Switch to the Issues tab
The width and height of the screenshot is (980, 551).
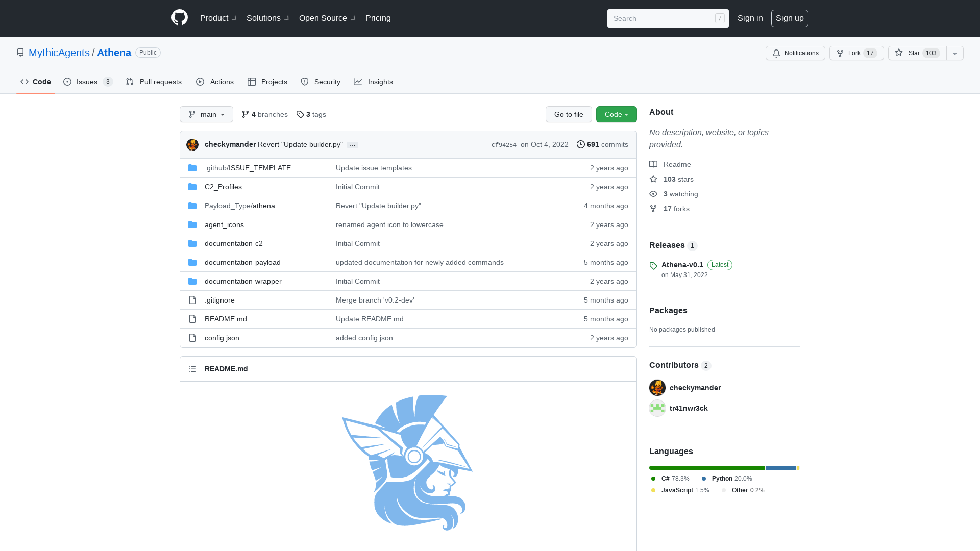[x=88, y=82]
